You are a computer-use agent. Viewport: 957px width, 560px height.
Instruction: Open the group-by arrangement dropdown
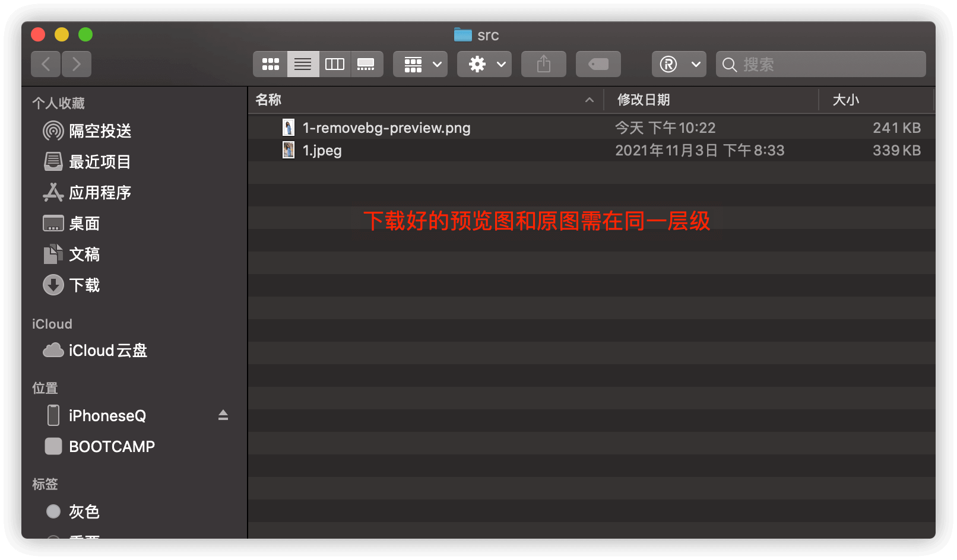point(420,64)
